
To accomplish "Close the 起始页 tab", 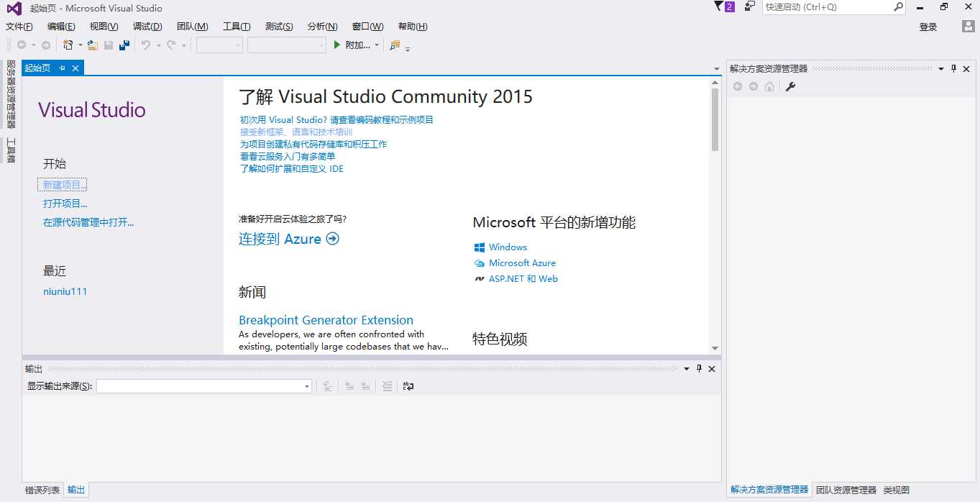I will (75, 68).
